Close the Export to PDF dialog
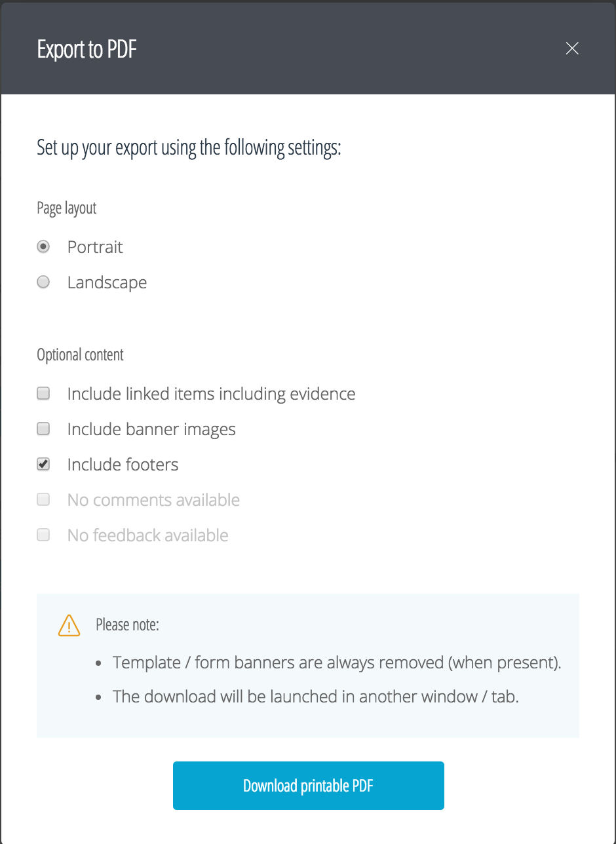616x844 pixels. (572, 48)
